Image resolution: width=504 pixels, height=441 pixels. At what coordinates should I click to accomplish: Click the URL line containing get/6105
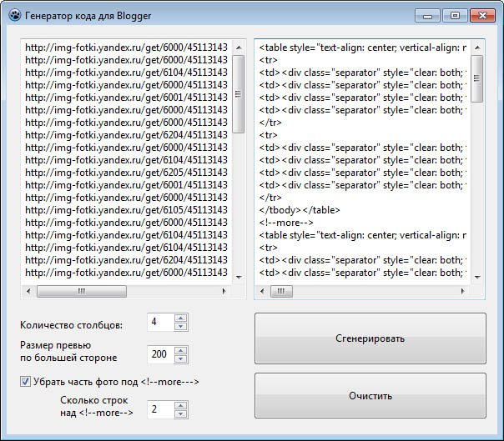pos(126,210)
